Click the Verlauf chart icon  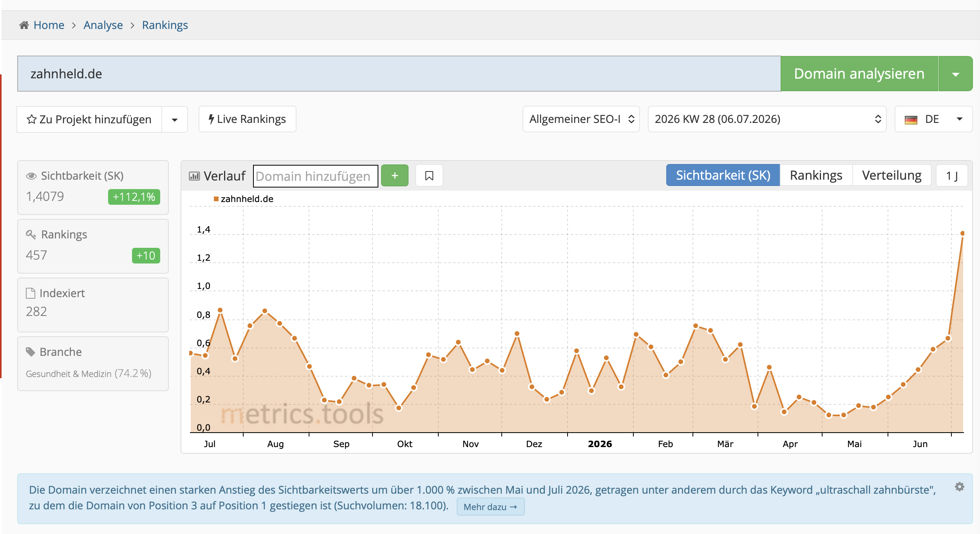[x=194, y=176]
